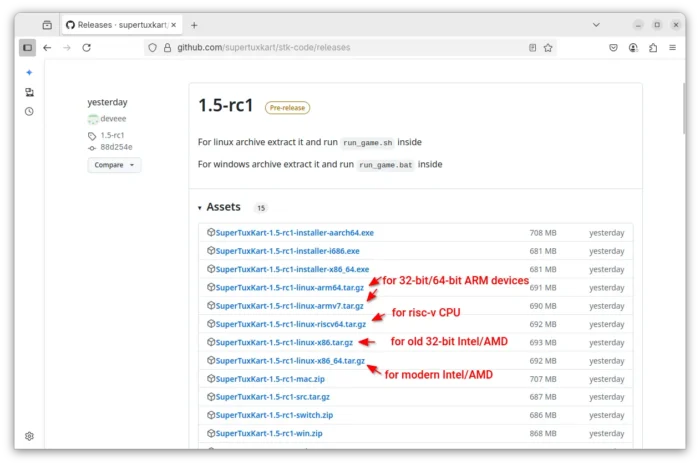Open the Firefox application menu
700x465 pixels.
[672, 47]
